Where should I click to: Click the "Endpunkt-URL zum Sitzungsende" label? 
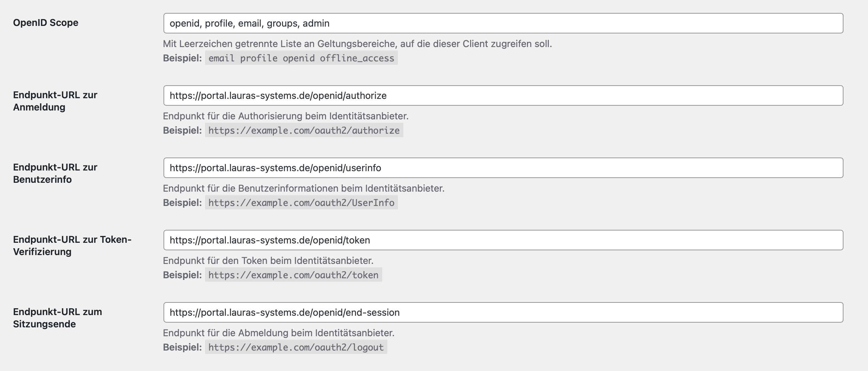pyautogui.click(x=58, y=318)
